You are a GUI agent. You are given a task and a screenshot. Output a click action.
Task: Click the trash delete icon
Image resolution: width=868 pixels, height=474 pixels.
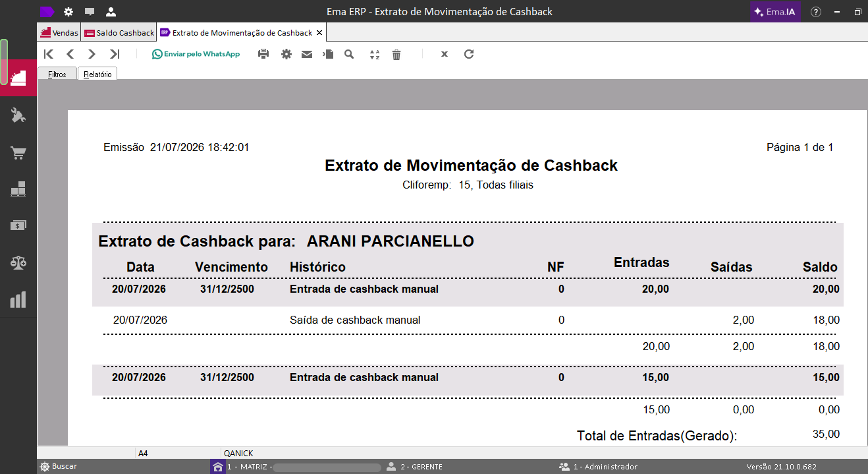click(396, 54)
